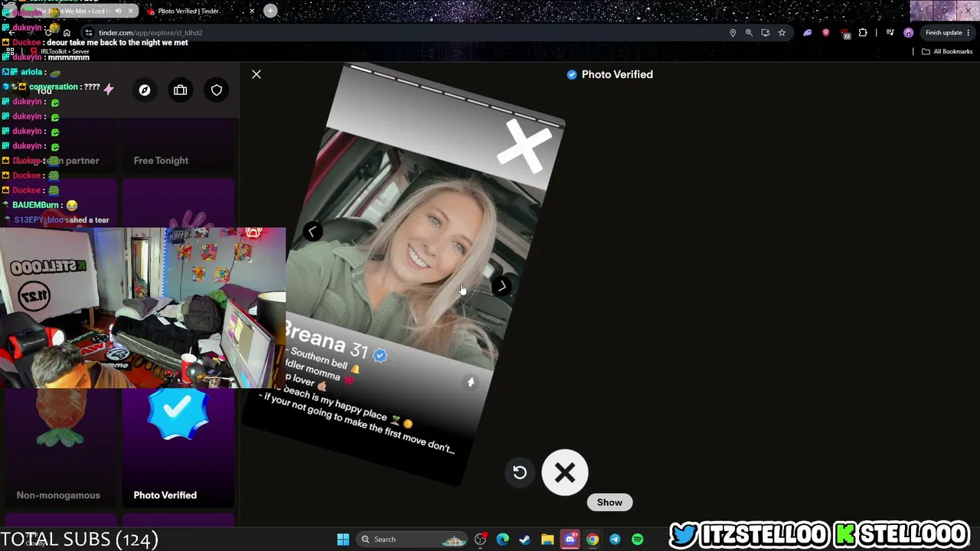Image resolution: width=980 pixels, height=551 pixels.
Task: Open Discord from the taskbar
Action: click(x=570, y=540)
